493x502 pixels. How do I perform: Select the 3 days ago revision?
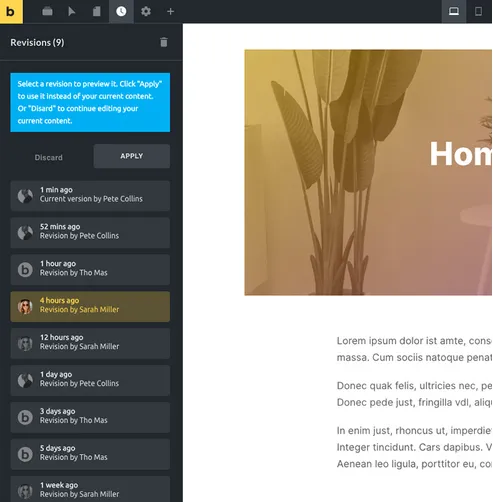[x=90, y=418]
